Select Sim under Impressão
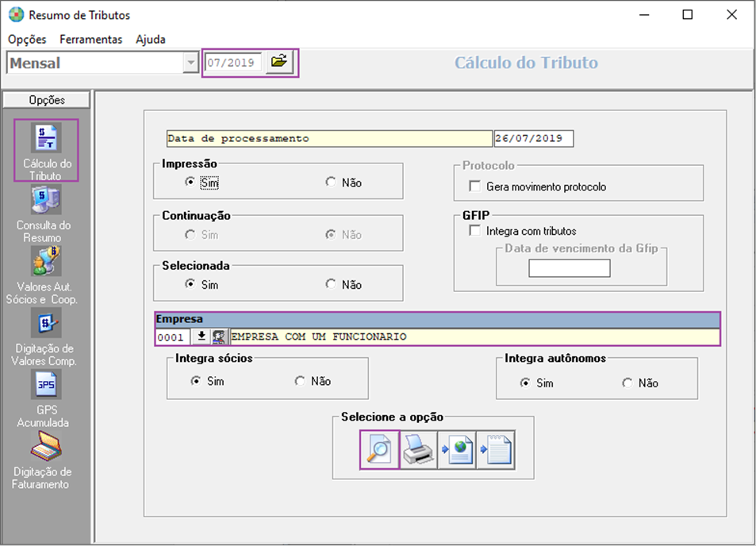The image size is (756, 546). 190,183
